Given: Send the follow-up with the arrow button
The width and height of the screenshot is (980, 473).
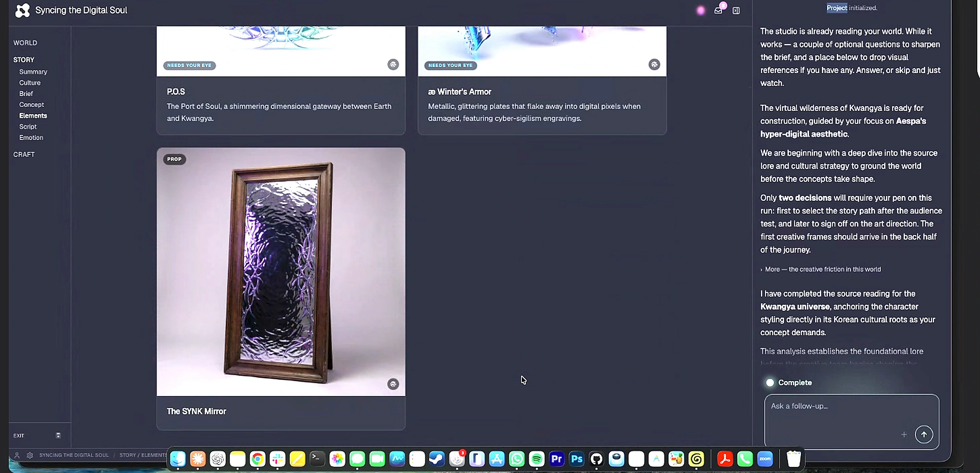Looking at the screenshot, I should point(924,434).
